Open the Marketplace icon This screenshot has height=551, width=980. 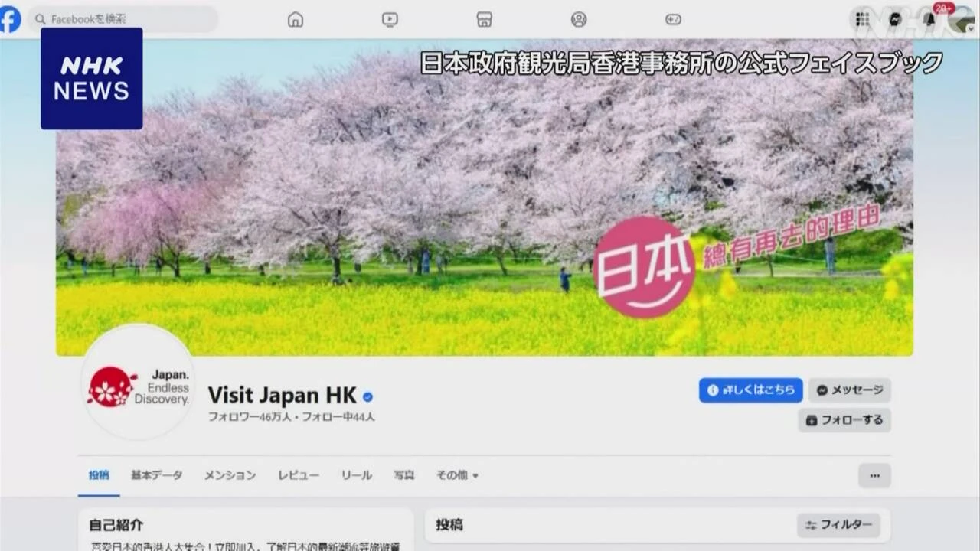485,20
